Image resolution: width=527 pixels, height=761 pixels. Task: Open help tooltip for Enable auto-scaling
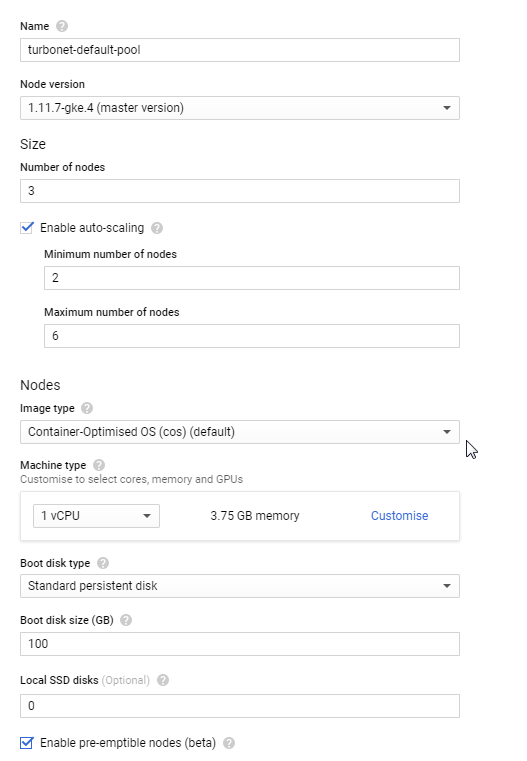click(157, 228)
